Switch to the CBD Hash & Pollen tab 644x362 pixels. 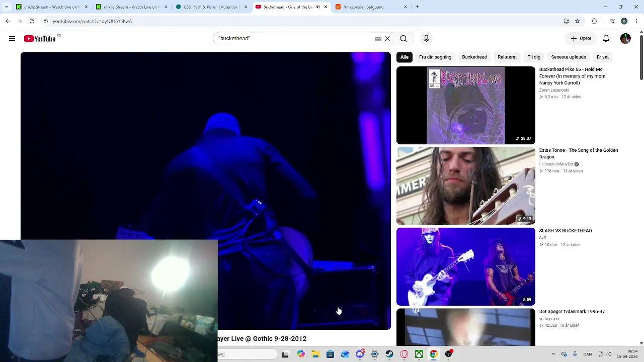[211, 7]
